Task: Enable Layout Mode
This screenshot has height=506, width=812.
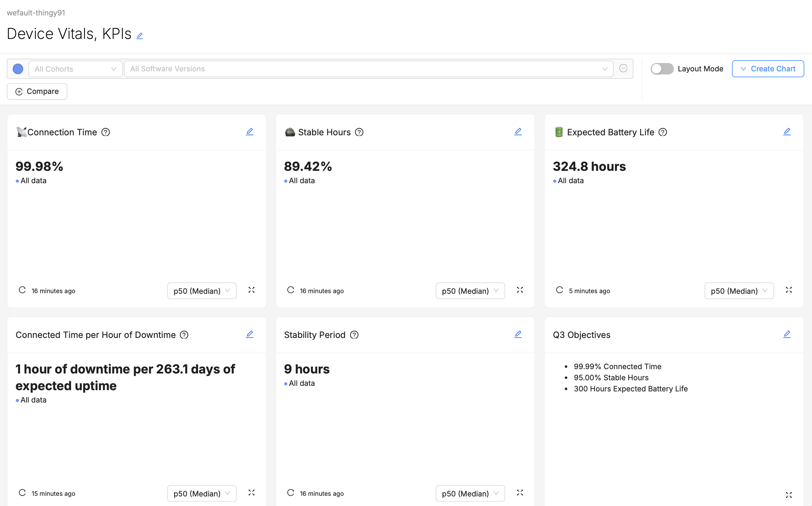Action: (662, 68)
